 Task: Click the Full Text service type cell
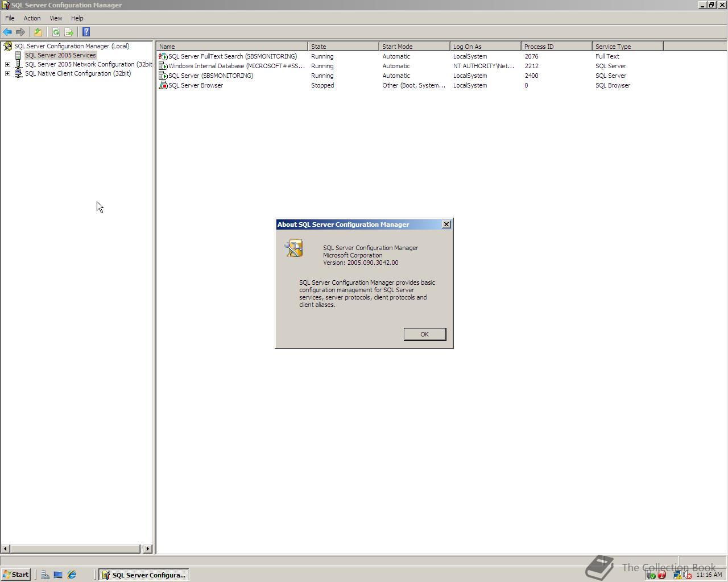607,56
